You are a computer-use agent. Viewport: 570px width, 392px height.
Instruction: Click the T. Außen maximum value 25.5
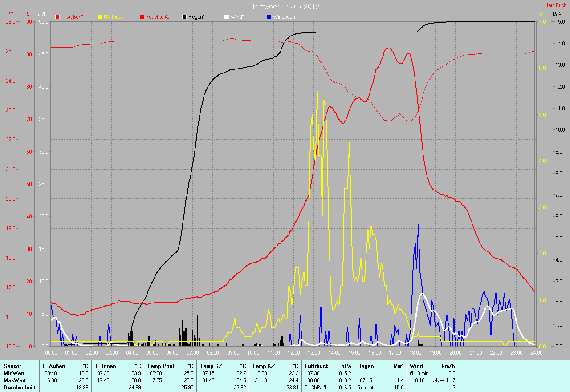pyautogui.click(x=83, y=380)
